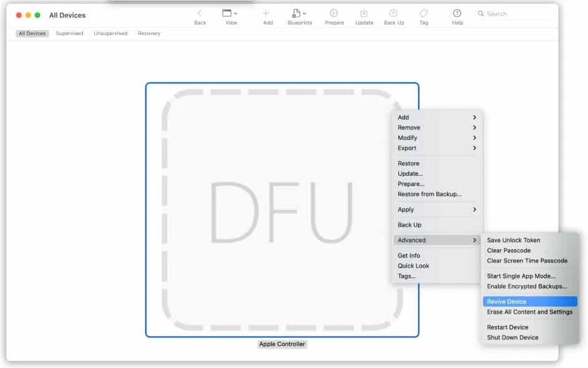Open the Help toolbar icon
Screen dimensions: 588x368
click(x=457, y=13)
